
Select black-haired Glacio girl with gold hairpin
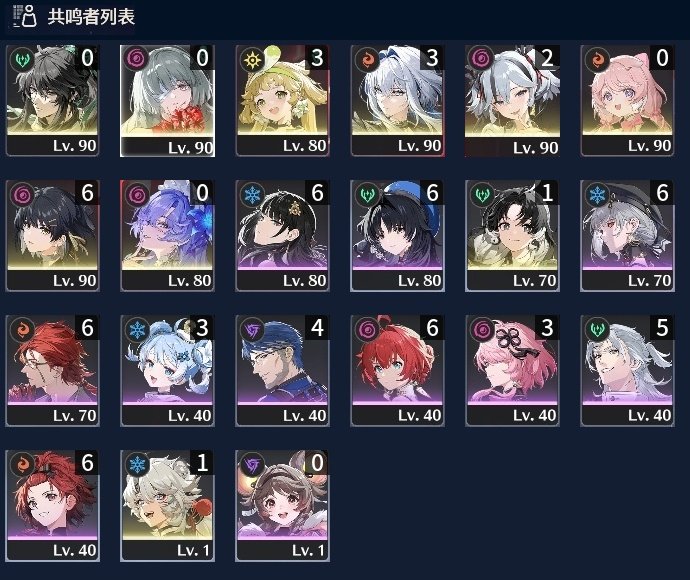283,235
